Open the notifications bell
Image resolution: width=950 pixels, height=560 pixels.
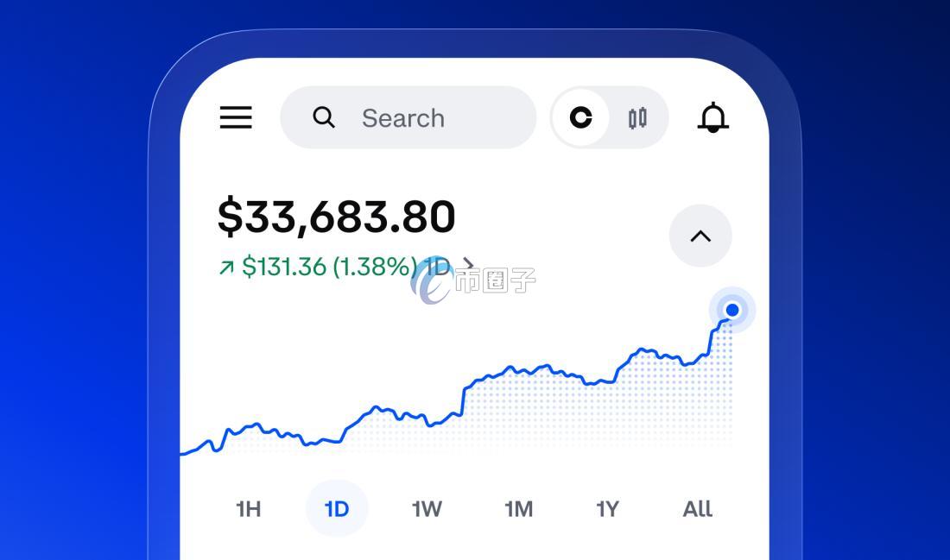coord(713,118)
